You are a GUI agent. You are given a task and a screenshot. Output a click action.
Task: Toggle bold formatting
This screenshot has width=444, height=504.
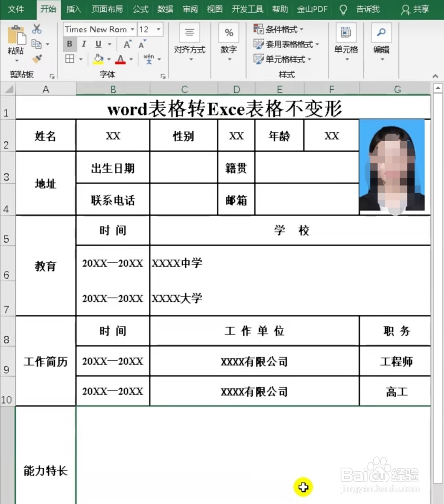click(69, 44)
